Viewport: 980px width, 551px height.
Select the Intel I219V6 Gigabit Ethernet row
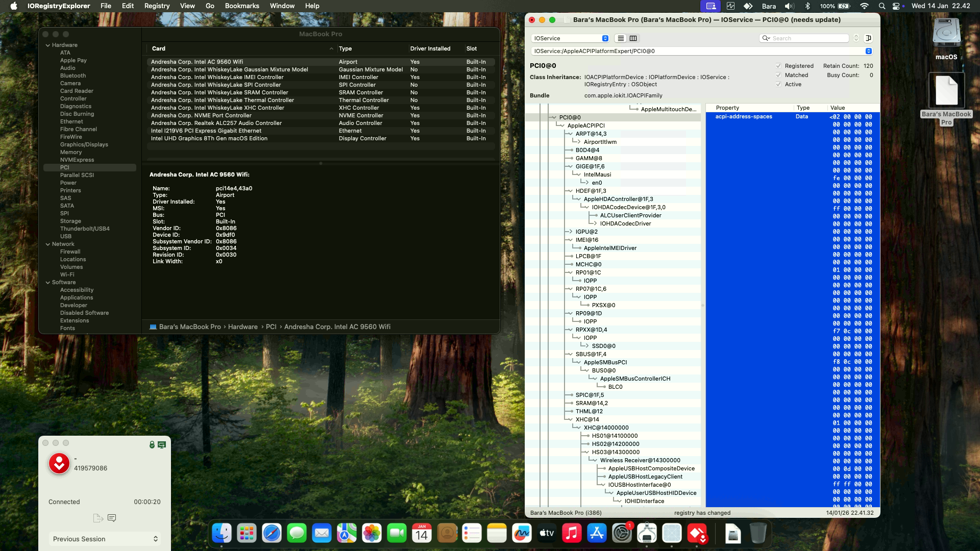206,131
